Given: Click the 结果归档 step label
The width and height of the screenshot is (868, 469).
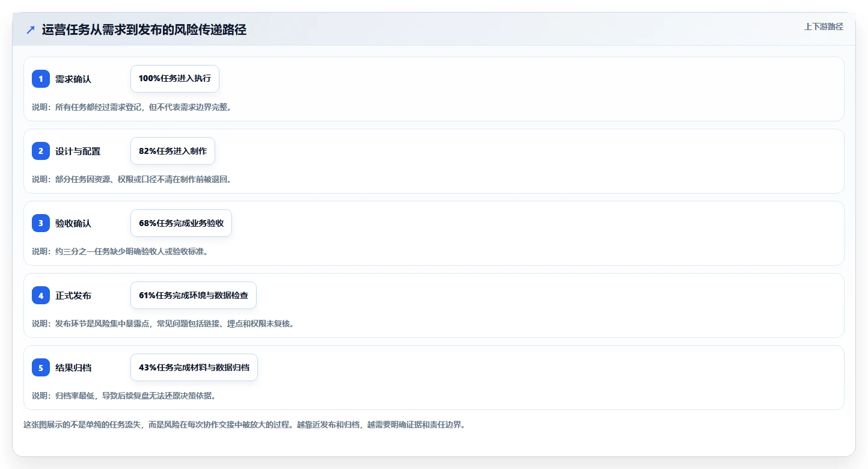Looking at the screenshot, I should coord(73,367).
